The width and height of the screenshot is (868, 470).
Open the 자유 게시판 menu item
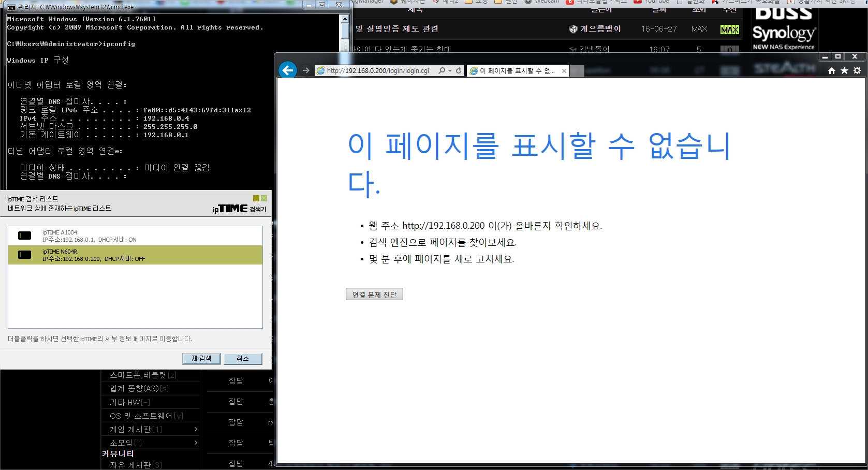pos(136,465)
